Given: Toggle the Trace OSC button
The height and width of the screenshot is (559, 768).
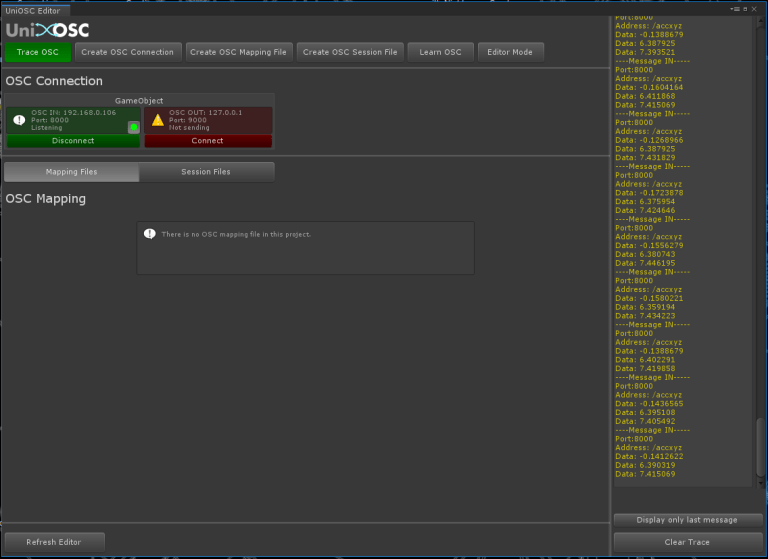Looking at the screenshot, I should (38, 52).
